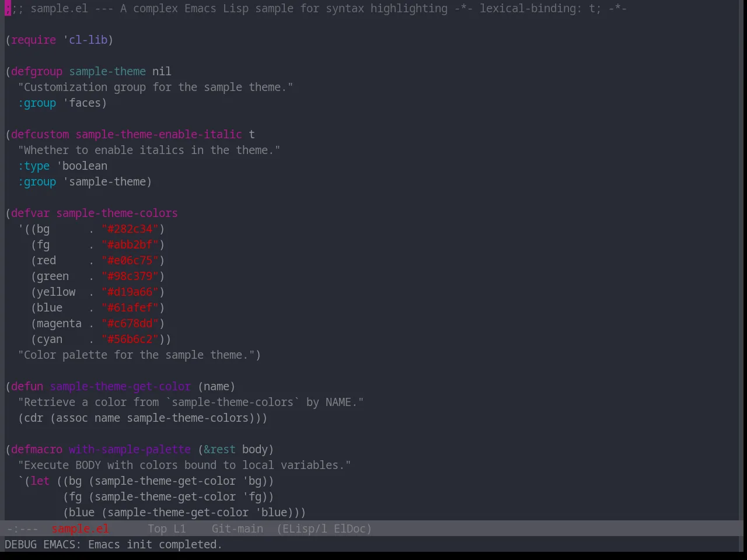
Task: Click the 'let' keyword in the macro
Action: 40,481
